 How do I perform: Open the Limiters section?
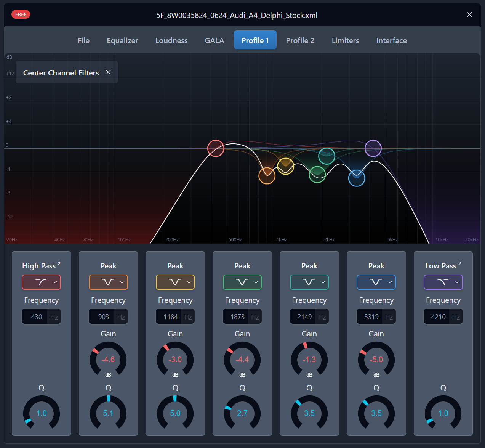coord(345,40)
